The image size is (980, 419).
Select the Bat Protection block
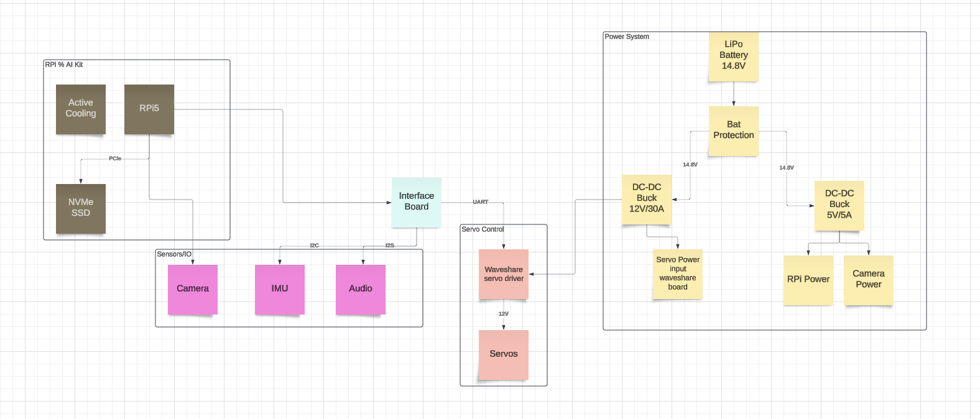pos(734,131)
